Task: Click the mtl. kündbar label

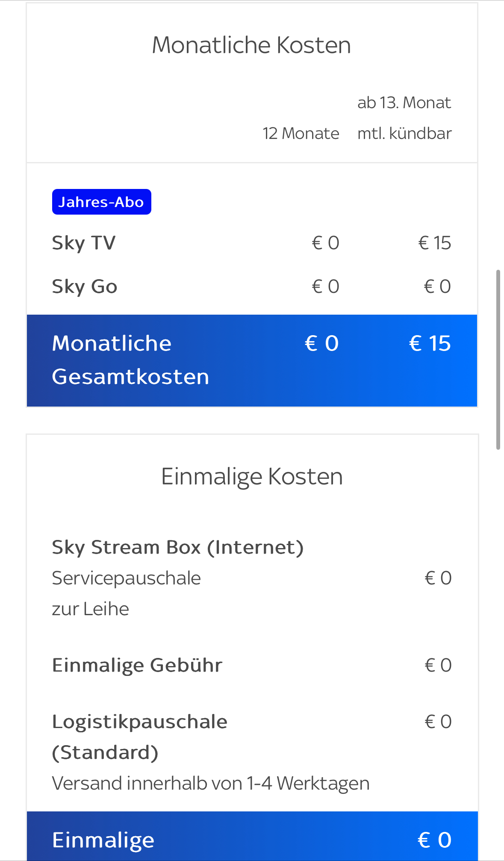Action: click(404, 133)
